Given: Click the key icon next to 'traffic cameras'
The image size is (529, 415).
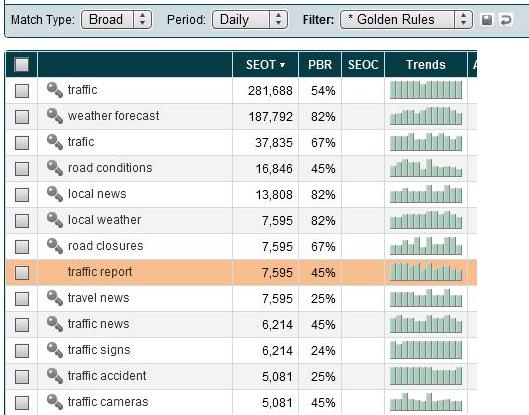Looking at the screenshot, I should tap(55, 402).
